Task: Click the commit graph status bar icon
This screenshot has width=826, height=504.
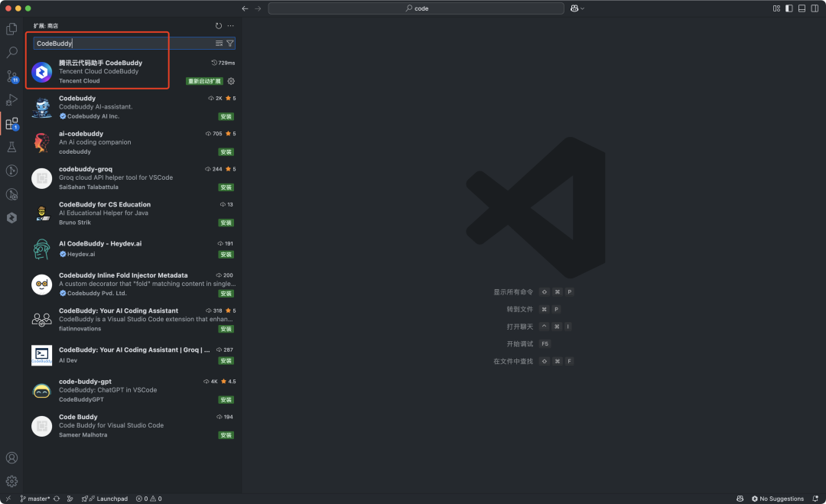Action: tap(70, 498)
